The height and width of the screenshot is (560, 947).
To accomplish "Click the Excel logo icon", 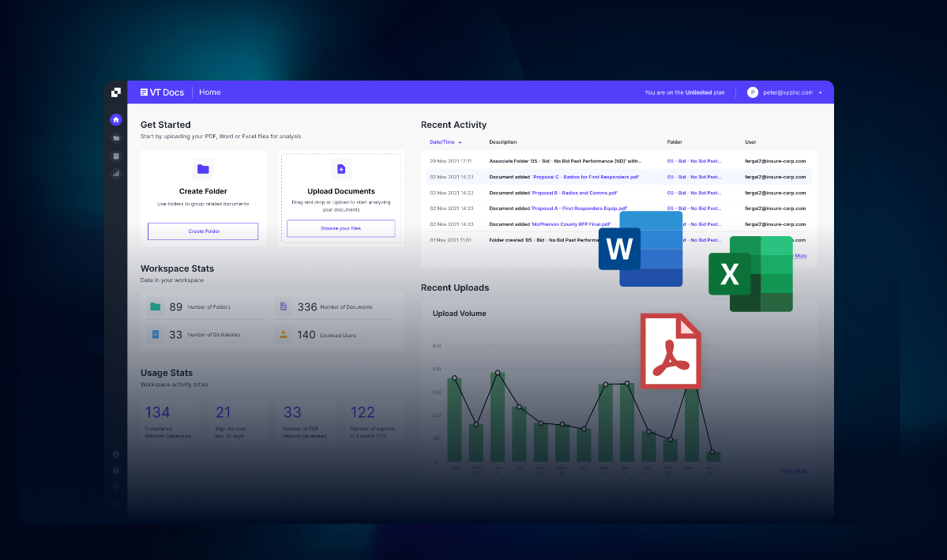I will coord(750,273).
